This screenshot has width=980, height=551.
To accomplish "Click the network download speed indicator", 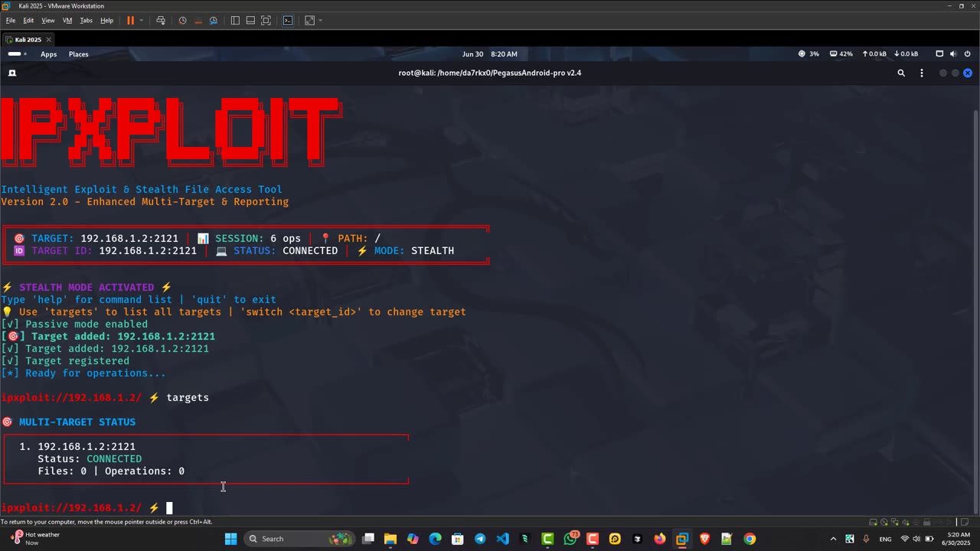I will click(905, 54).
